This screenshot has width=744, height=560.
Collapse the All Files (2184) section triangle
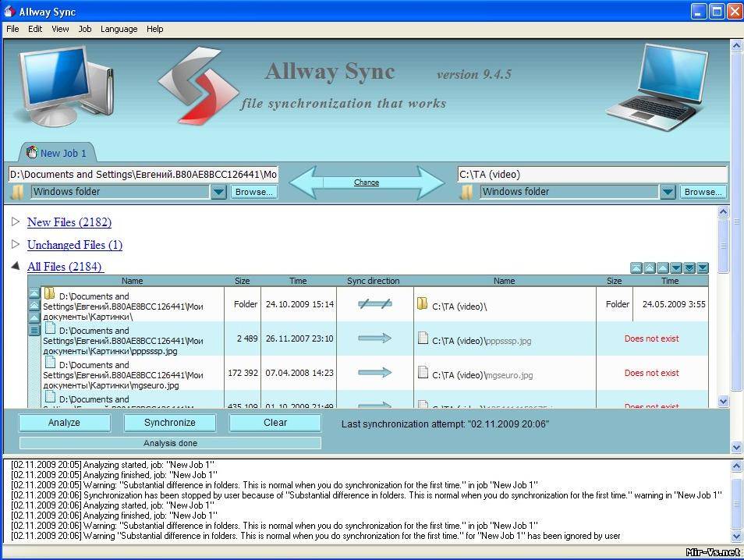tap(16, 267)
